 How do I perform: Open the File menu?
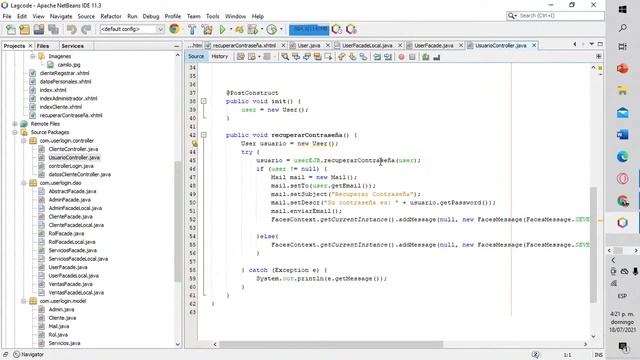point(7,16)
